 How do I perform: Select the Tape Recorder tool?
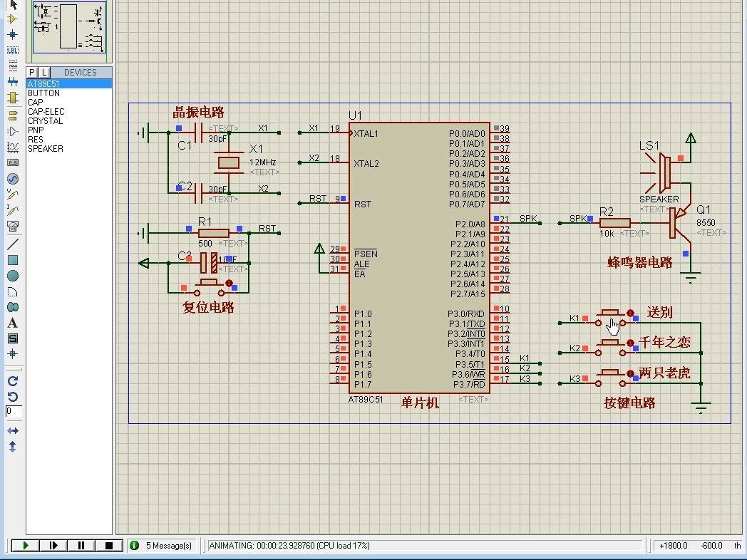12,163
